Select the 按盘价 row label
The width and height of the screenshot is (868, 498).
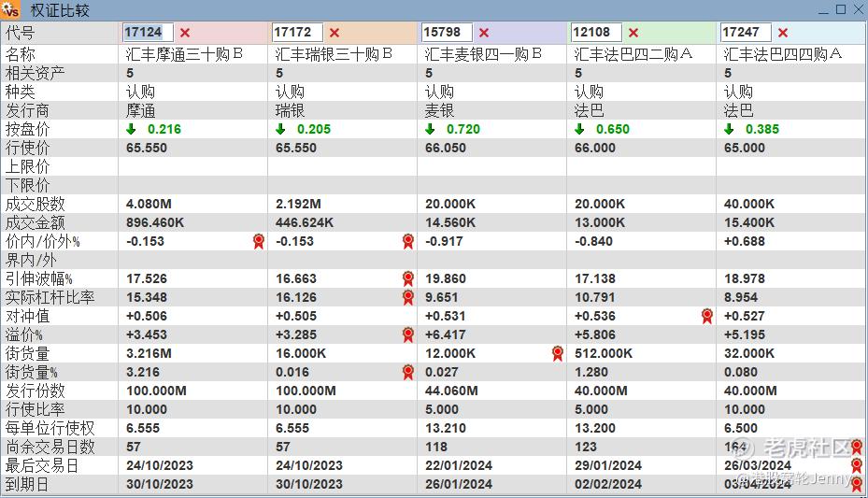click(x=28, y=129)
